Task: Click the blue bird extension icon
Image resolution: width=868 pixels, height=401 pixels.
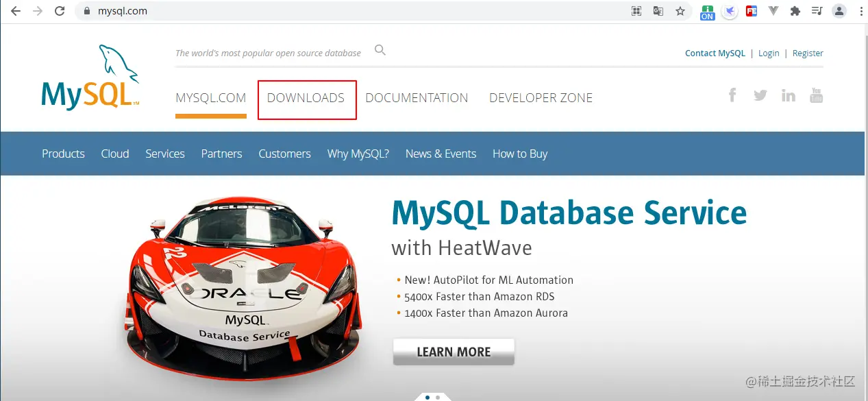Action: (730, 11)
